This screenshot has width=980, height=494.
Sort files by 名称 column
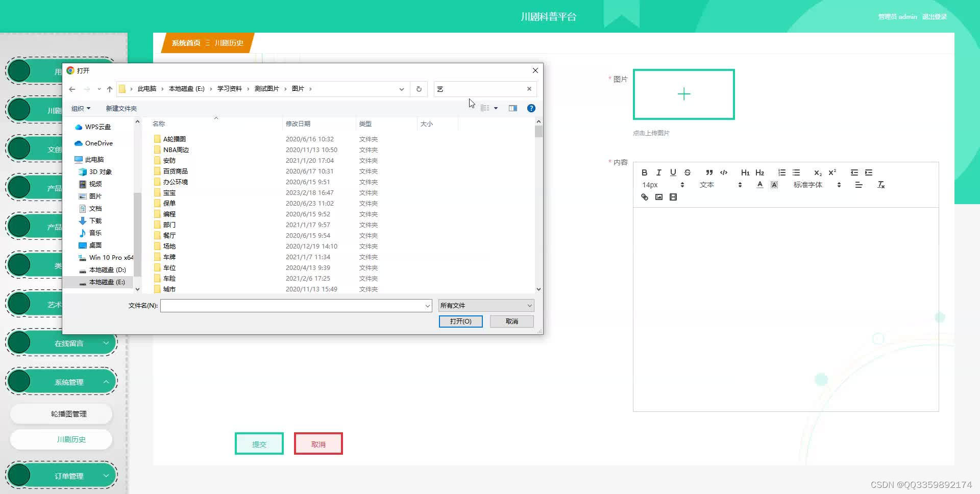coord(159,123)
